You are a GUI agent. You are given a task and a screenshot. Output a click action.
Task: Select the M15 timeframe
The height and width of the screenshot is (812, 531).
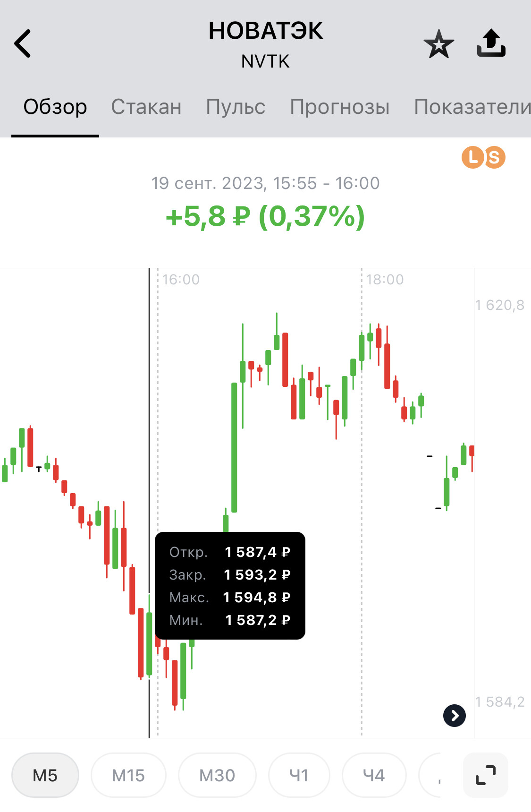[128, 775]
